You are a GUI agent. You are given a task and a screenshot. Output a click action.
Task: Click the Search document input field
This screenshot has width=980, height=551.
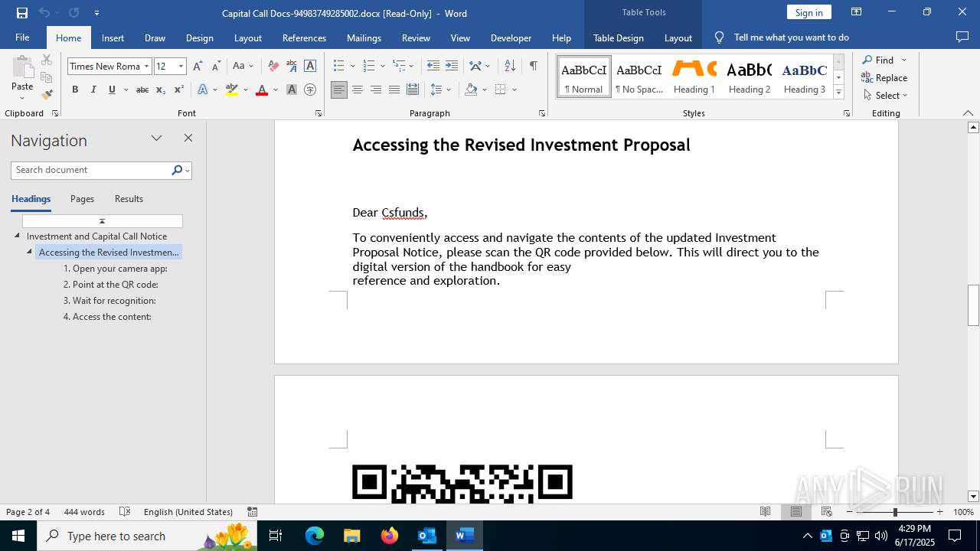pos(91,170)
